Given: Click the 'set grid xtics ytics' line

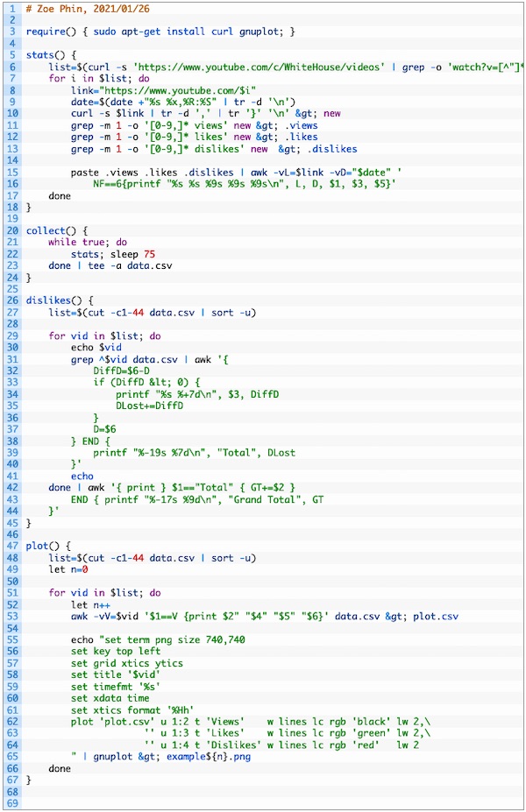Looking at the screenshot, I should pos(127,663).
